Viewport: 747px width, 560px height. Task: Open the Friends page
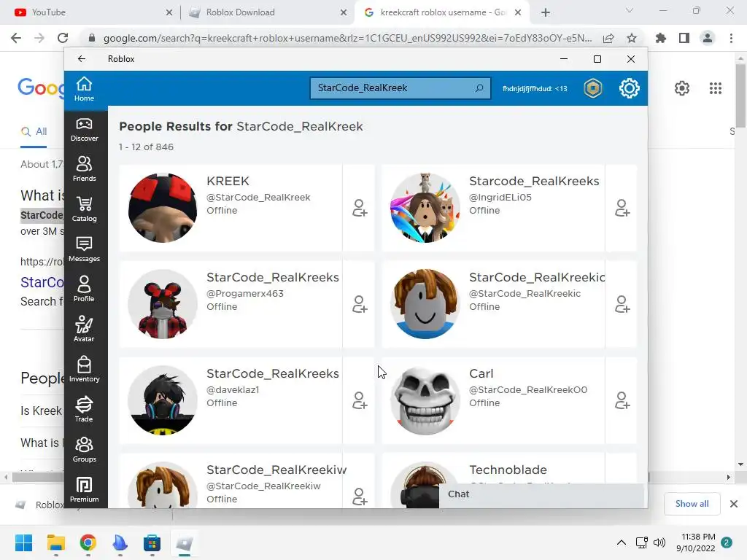pos(84,169)
